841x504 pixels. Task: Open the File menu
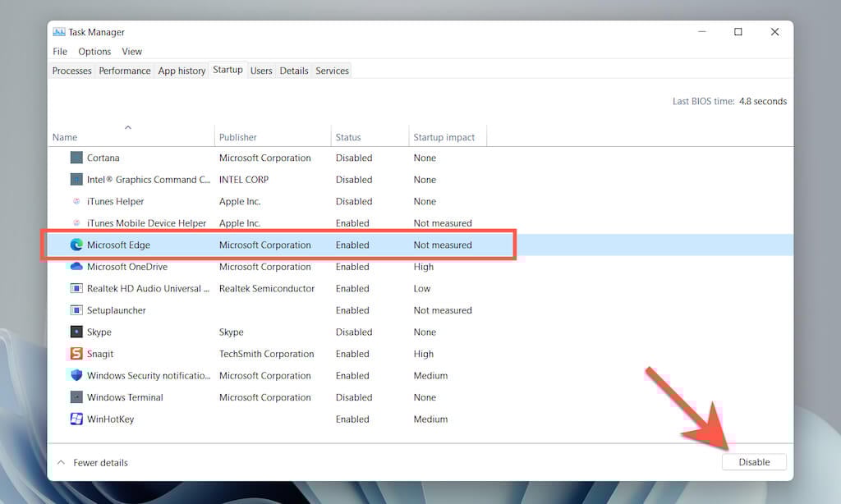pyautogui.click(x=60, y=52)
